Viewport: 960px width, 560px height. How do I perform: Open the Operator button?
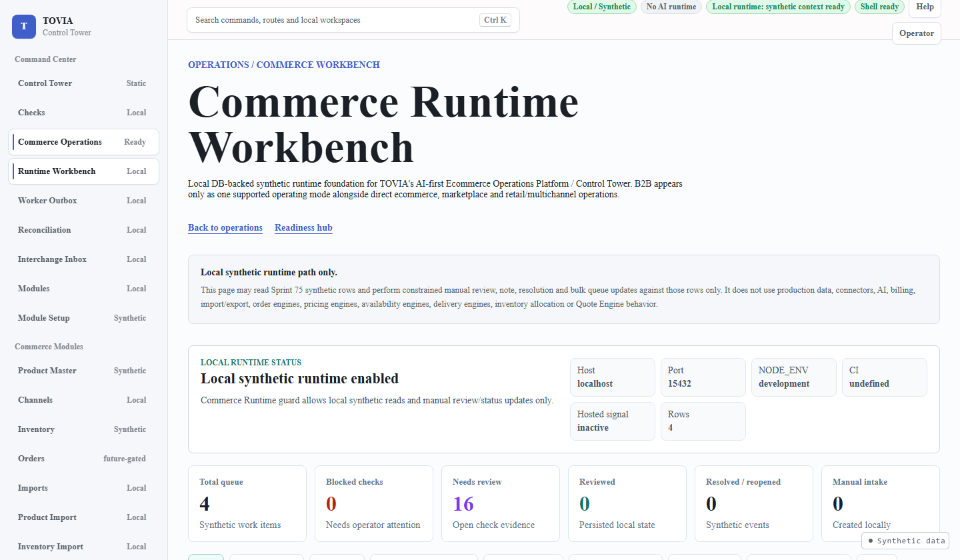pos(916,33)
